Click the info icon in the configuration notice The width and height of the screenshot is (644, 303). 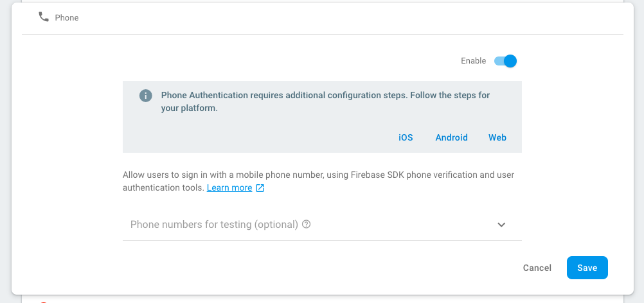(x=145, y=96)
